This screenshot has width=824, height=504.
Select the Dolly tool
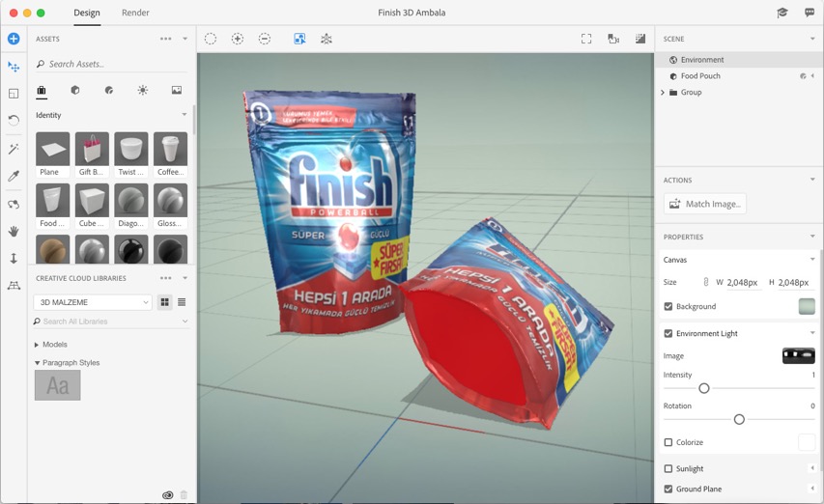coord(14,259)
